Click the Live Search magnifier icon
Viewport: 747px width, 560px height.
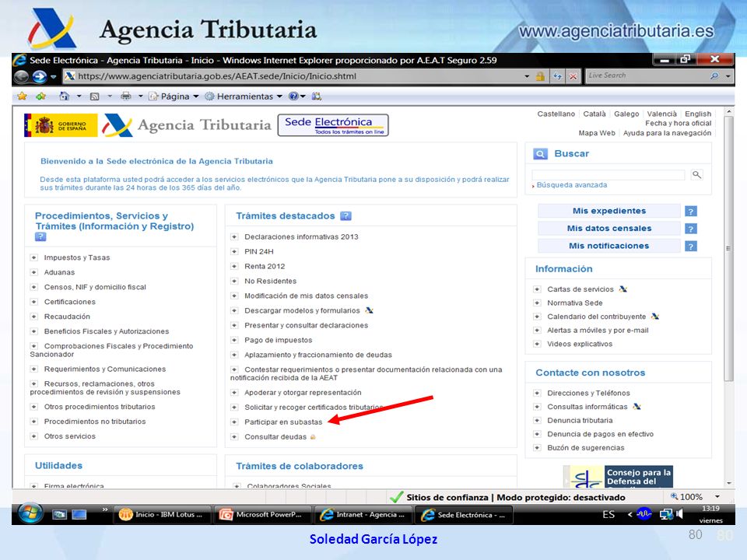point(714,75)
